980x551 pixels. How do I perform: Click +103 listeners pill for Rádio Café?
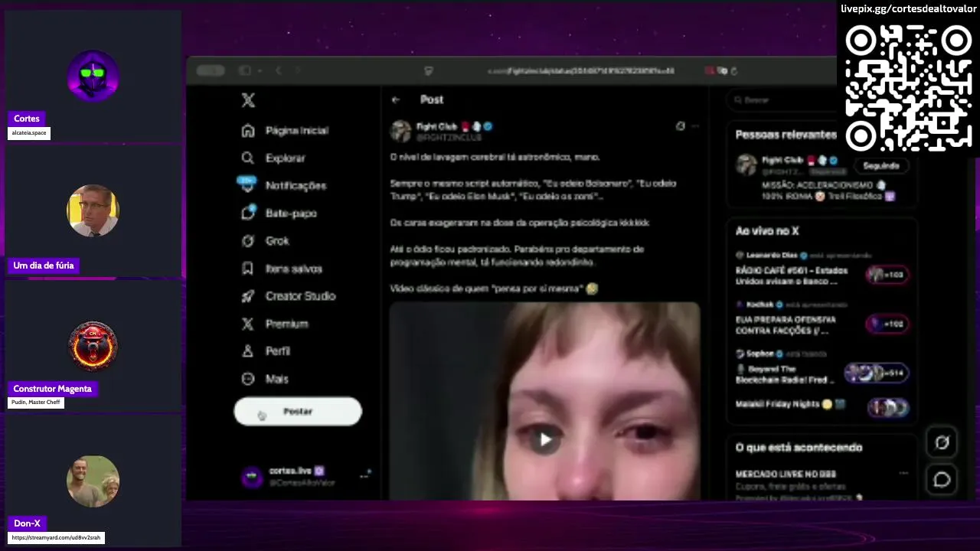[887, 275]
